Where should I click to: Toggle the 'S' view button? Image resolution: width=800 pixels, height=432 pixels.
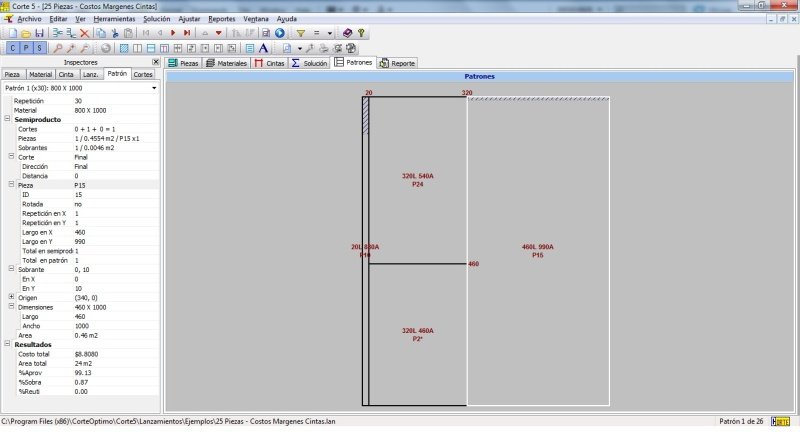point(39,47)
